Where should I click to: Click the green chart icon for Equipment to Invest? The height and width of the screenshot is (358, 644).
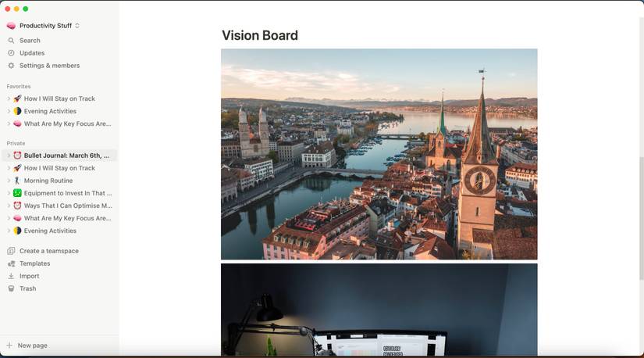[17, 193]
